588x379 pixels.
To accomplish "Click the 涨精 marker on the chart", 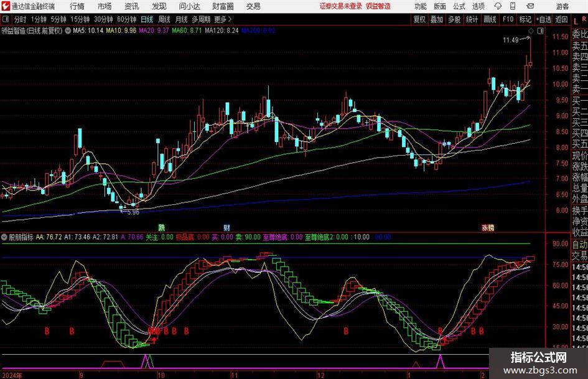I will click(x=488, y=227).
